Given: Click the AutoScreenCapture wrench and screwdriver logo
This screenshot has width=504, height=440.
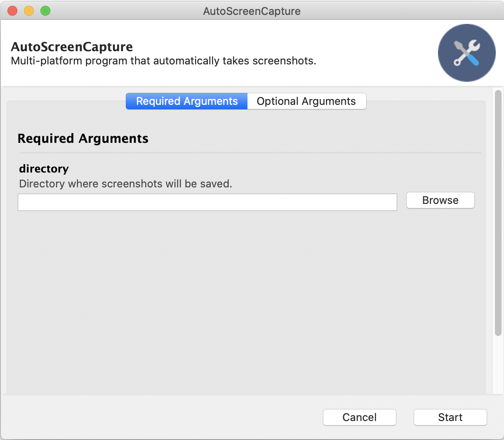Looking at the screenshot, I should coord(466,52).
